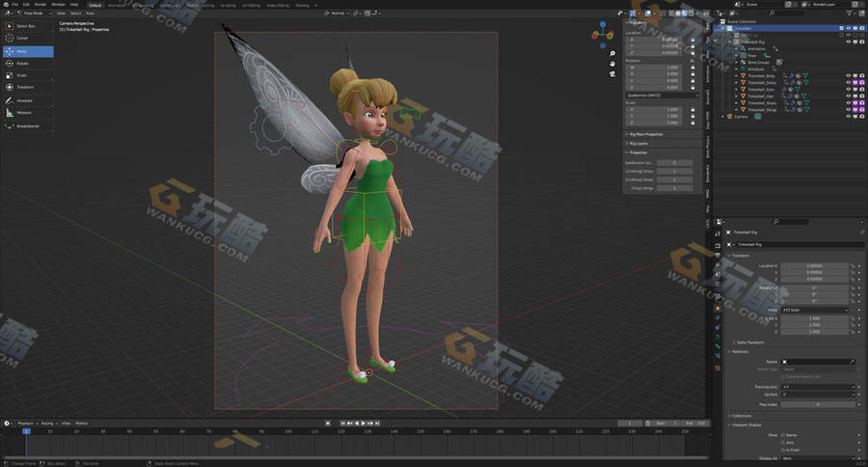Open the timeline Marker menu
This screenshot has width=868, height=467.
pyautogui.click(x=81, y=424)
